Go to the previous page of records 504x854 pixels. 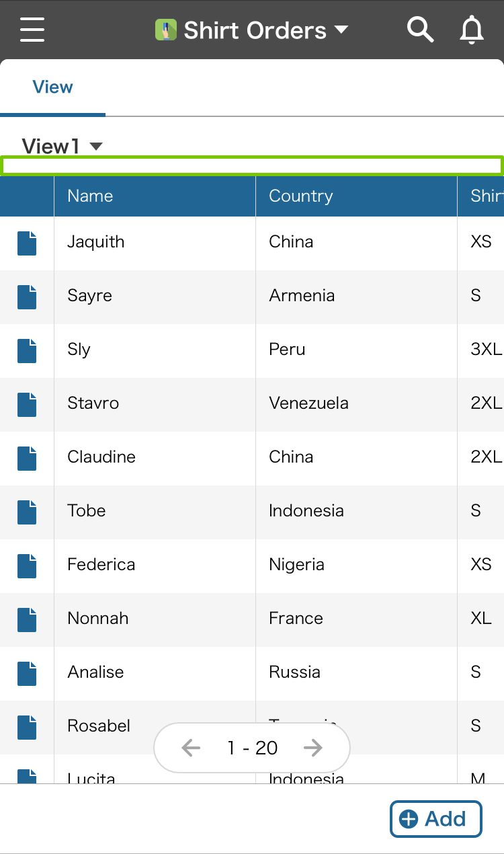pos(191,748)
